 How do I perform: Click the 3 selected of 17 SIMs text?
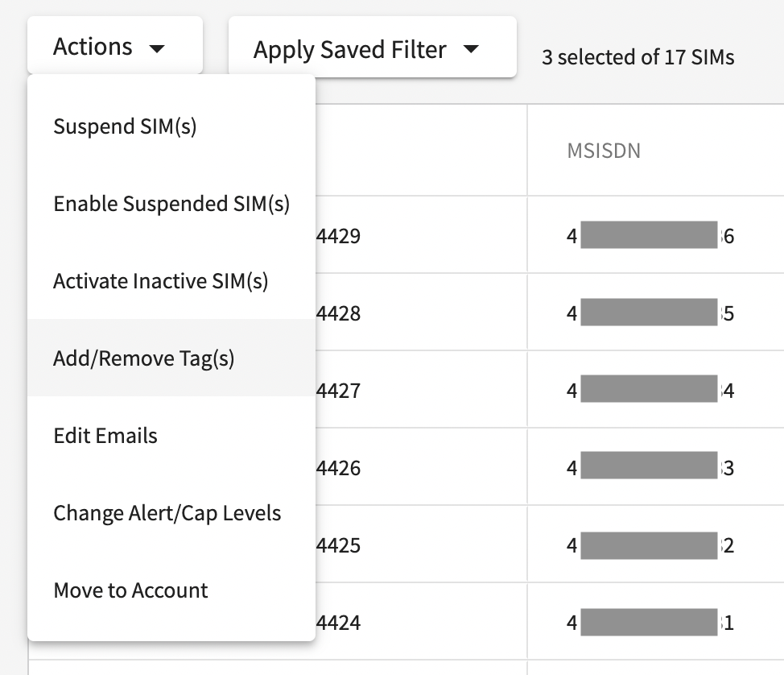click(x=638, y=57)
